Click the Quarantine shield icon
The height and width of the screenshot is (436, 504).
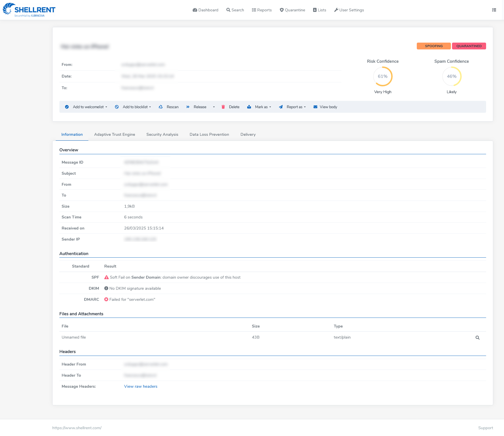pos(282,10)
